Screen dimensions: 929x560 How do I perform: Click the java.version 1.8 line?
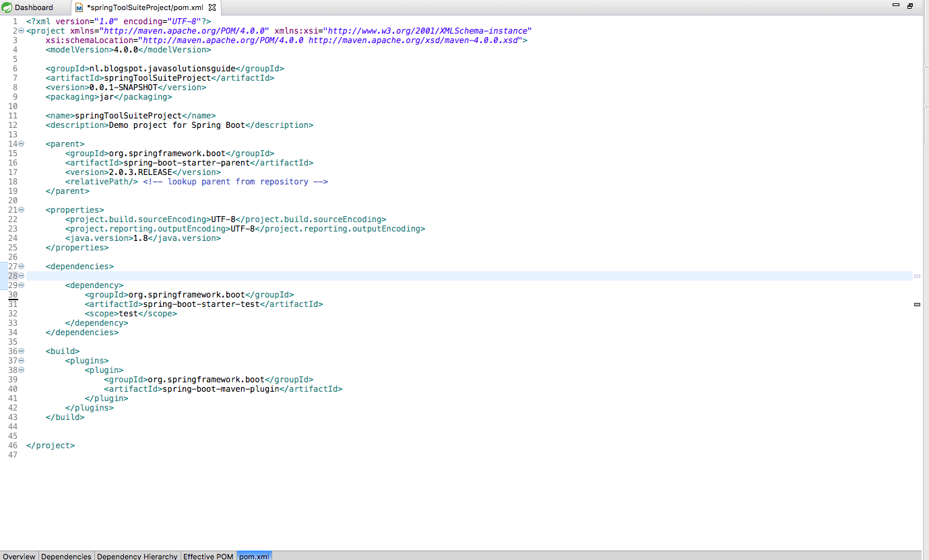[x=143, y=238]
